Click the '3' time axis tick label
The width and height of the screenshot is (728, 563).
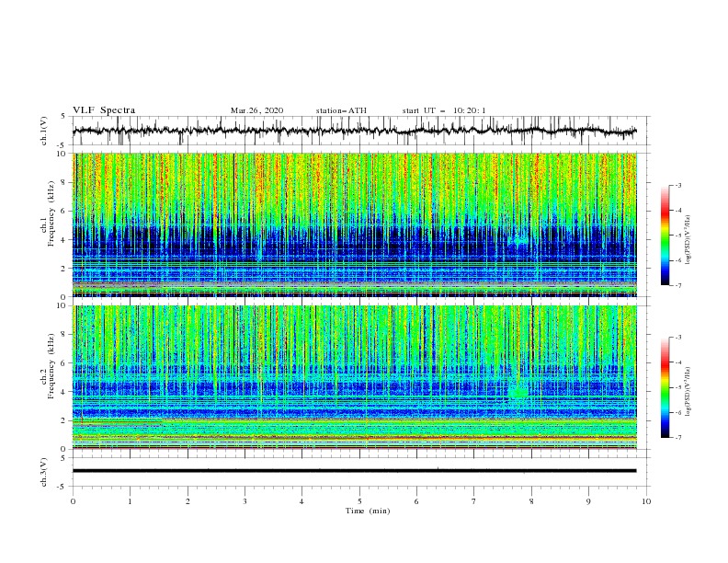(245, 501)
